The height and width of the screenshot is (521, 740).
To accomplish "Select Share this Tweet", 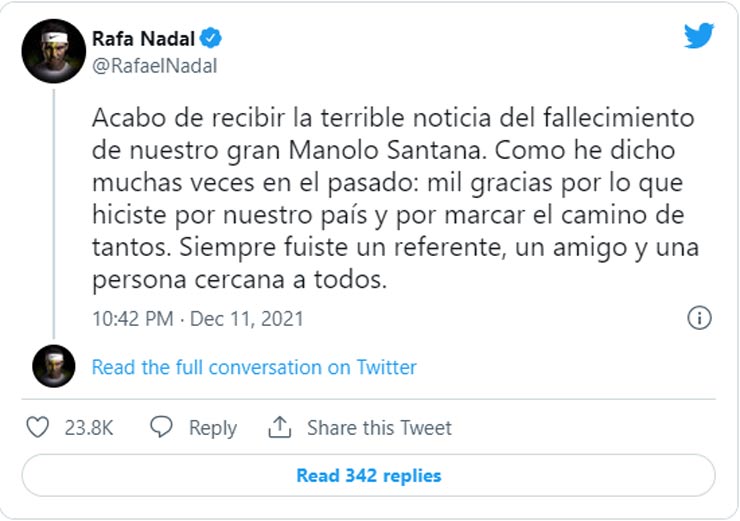I will pyautogui.click(x=379, y=428).
